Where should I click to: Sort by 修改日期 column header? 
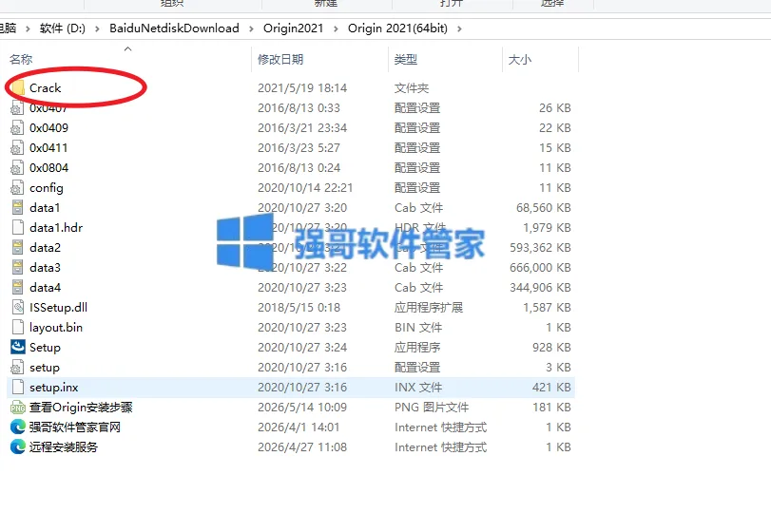tap(280, 60)
